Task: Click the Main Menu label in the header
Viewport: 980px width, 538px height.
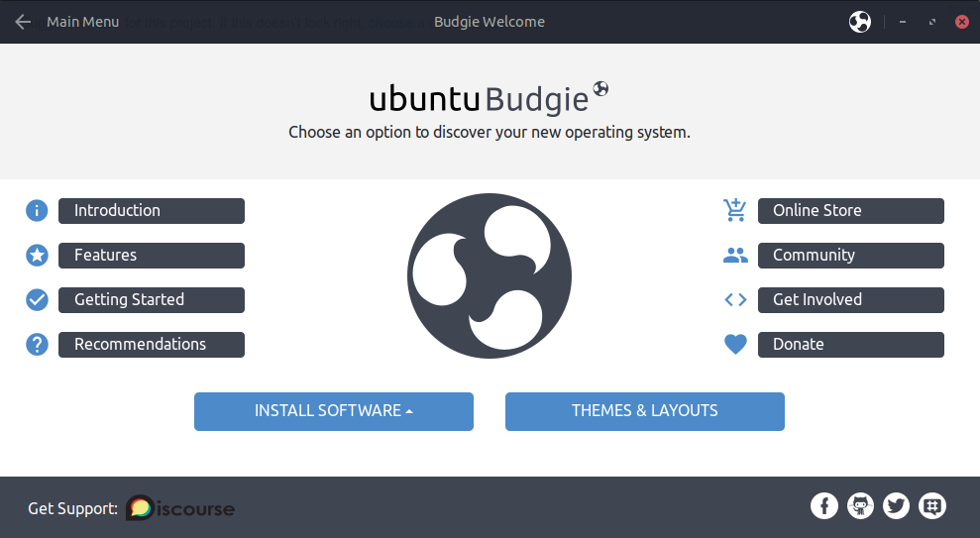Action: pyautogui.click(x=82, y=22)
